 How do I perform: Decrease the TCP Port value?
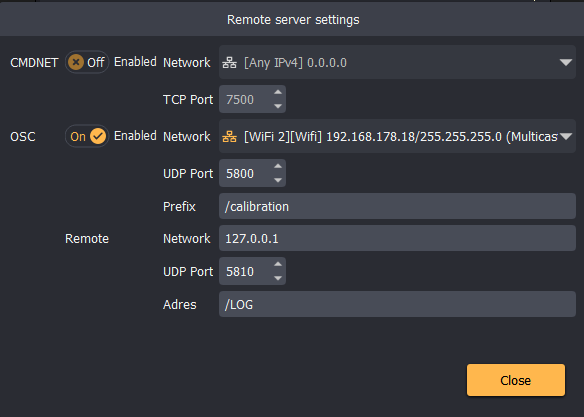click(278, 106)
